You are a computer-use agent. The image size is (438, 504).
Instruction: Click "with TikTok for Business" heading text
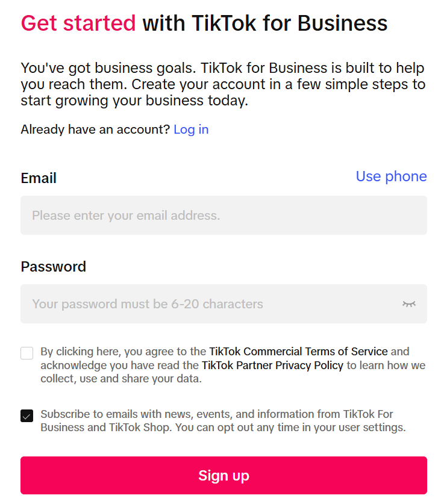265,23
